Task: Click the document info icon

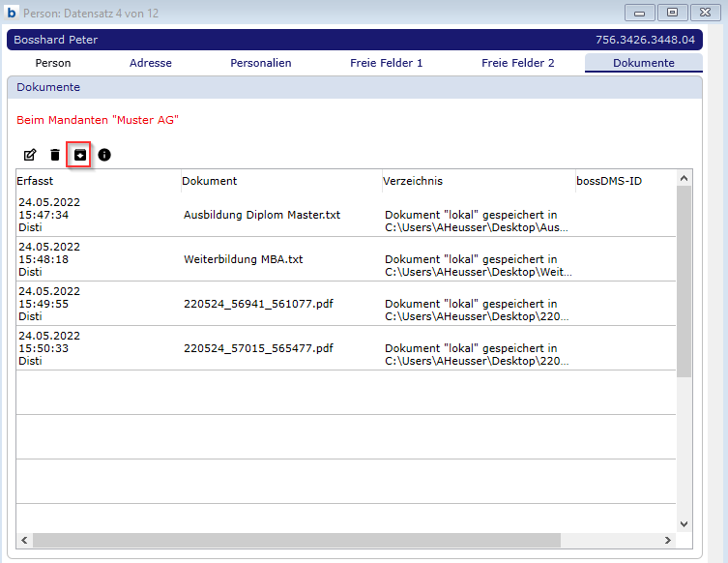Action: (x=104, y=155)
